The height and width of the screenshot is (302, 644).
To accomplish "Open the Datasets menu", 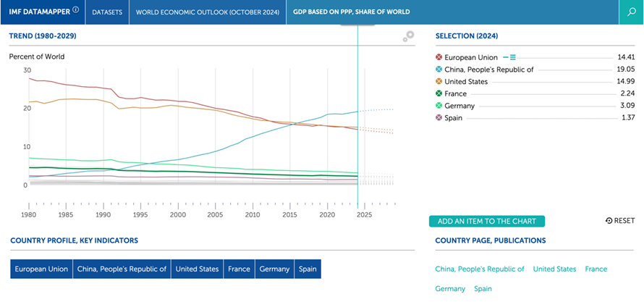I will [107, 12].
